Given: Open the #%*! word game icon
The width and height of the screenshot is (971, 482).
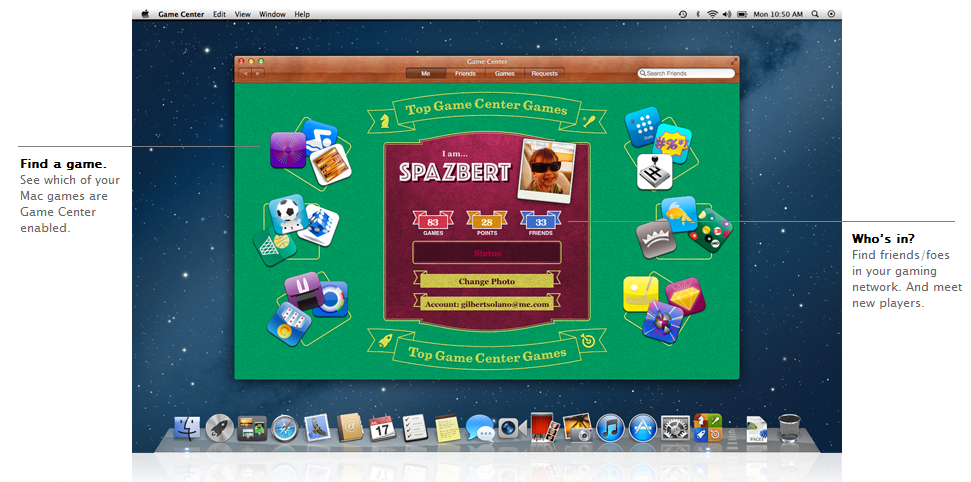Looking at the screenshot, I should 673,144.
